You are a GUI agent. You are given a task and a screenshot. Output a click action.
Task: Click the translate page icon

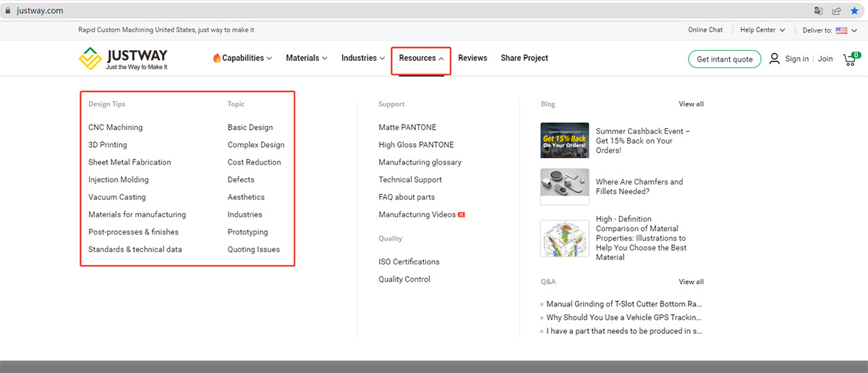[818, 11]
